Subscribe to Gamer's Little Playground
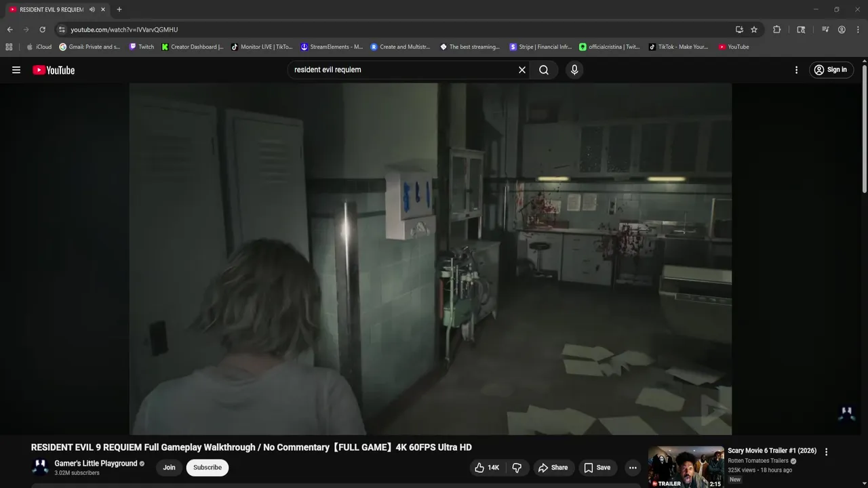Image resolution: width=868 pixels, height=488 pixels. tap(208, 468)
